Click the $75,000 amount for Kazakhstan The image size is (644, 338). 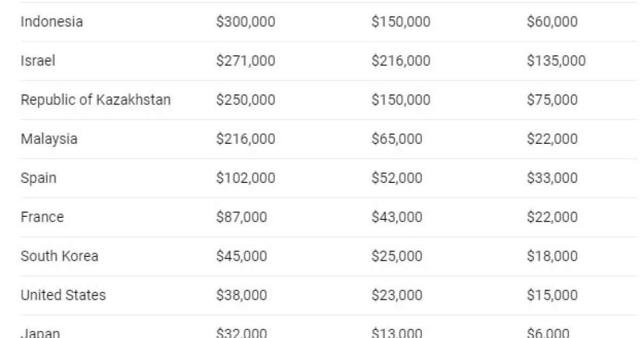pyautogui.click(x=552, y=100)
